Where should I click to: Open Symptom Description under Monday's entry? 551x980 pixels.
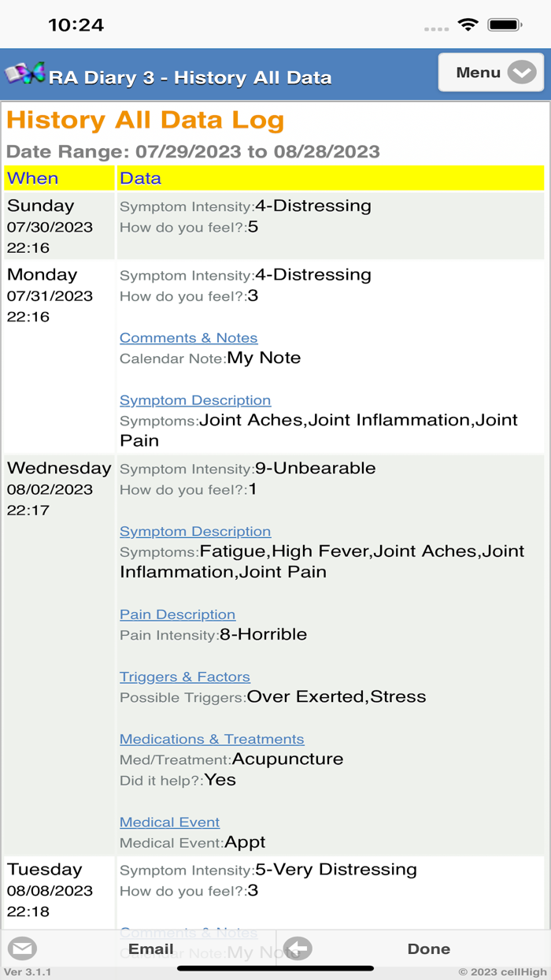(195, 399)
